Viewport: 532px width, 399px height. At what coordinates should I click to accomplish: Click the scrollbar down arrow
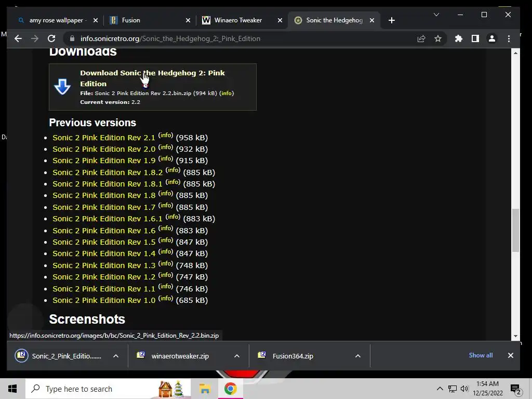[x=515, y=336]
